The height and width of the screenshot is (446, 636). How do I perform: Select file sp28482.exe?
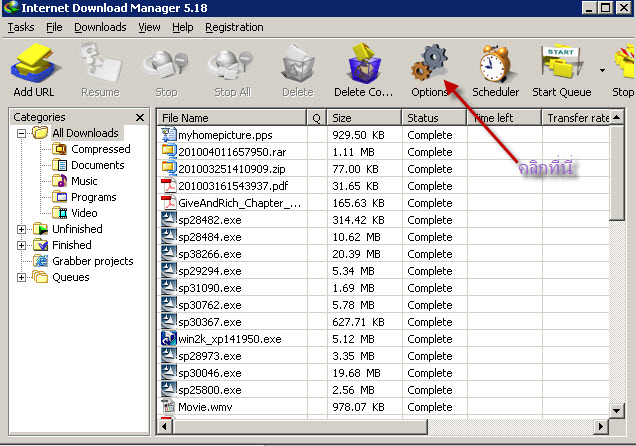click(210, 220)
